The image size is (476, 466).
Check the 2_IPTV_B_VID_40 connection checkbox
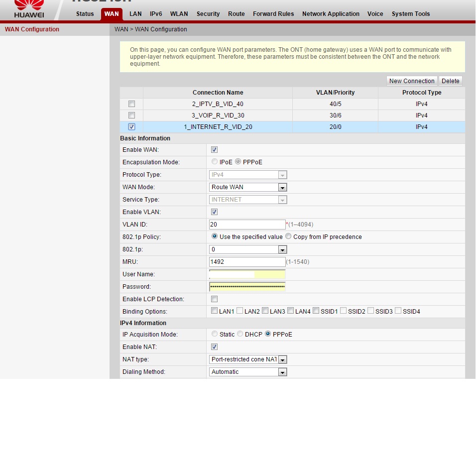tap(131, 104)
